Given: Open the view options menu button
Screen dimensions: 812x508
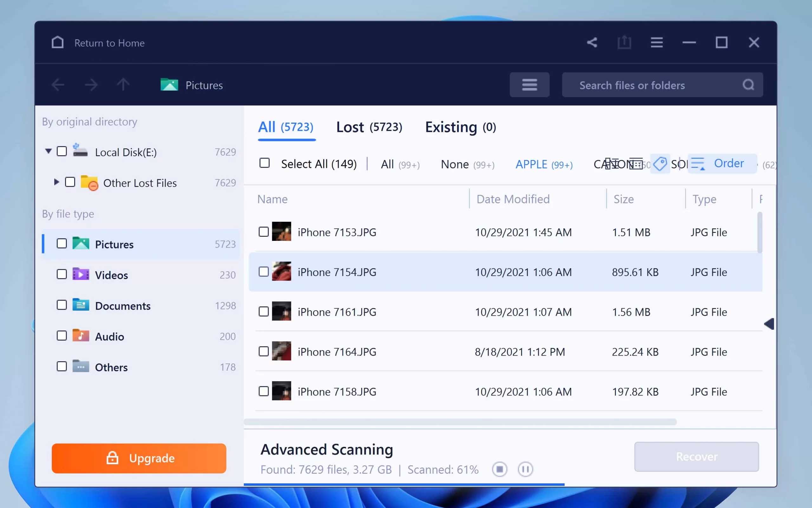Looking at the screenshot, I should click(x=529, y=85).
